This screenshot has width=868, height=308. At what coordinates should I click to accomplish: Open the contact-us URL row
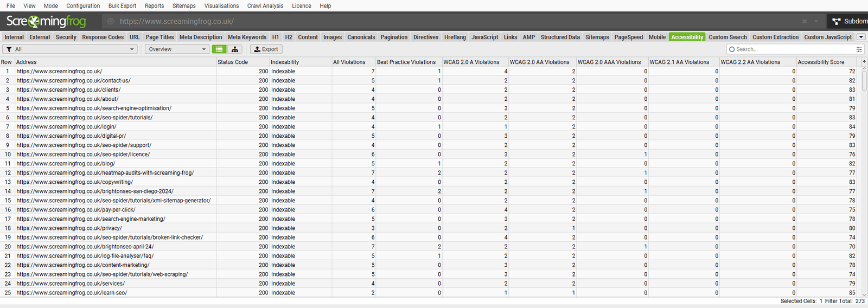click(x=73, y=81)
